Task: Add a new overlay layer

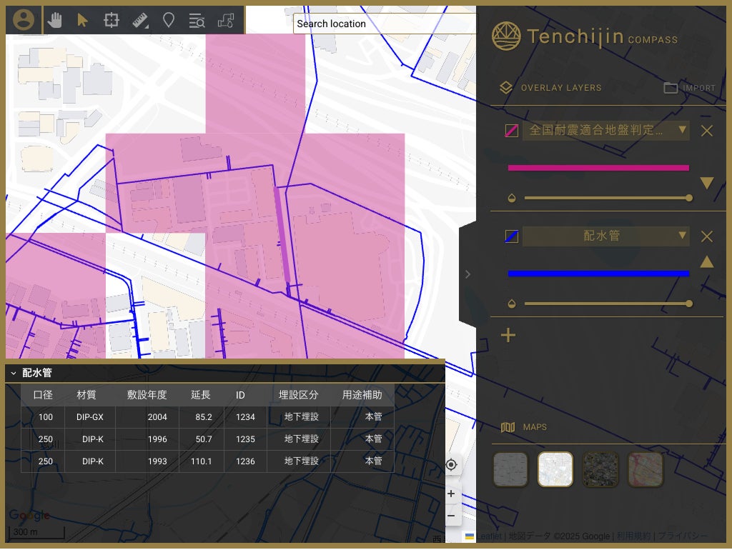Action: 508,335
